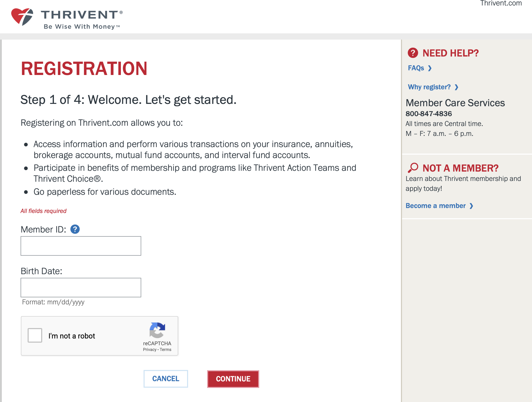Check the "I'm not a robot" checkbox
Screen dimensions: 532x402
[x=35, y=336]
